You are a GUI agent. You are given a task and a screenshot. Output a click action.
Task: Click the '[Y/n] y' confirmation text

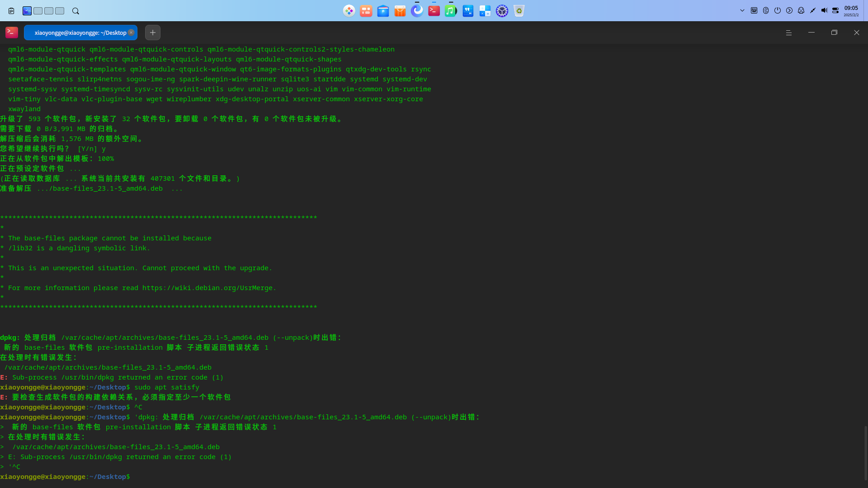point(92,149)
